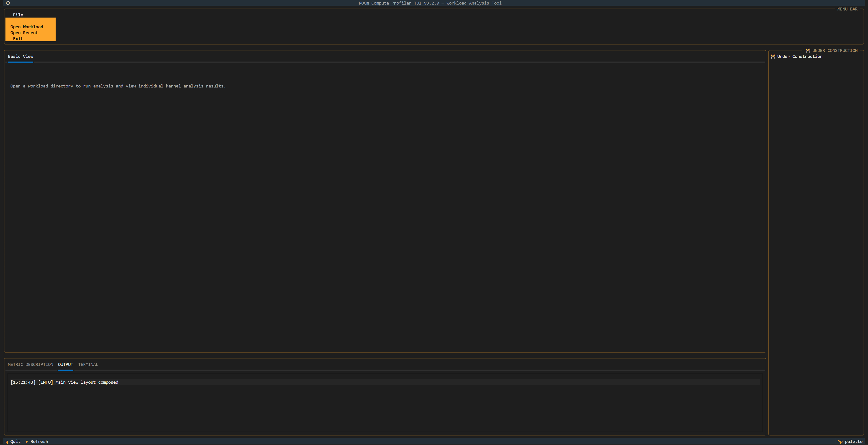Click the construction icon in UNDER CONSTRUCTION border label

(808, 50)
